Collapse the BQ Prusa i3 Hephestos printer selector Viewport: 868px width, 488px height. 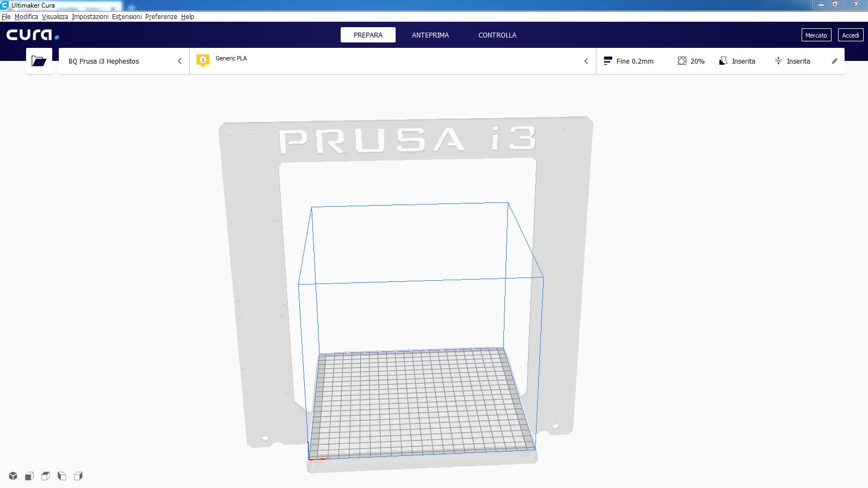pos(180,61)
